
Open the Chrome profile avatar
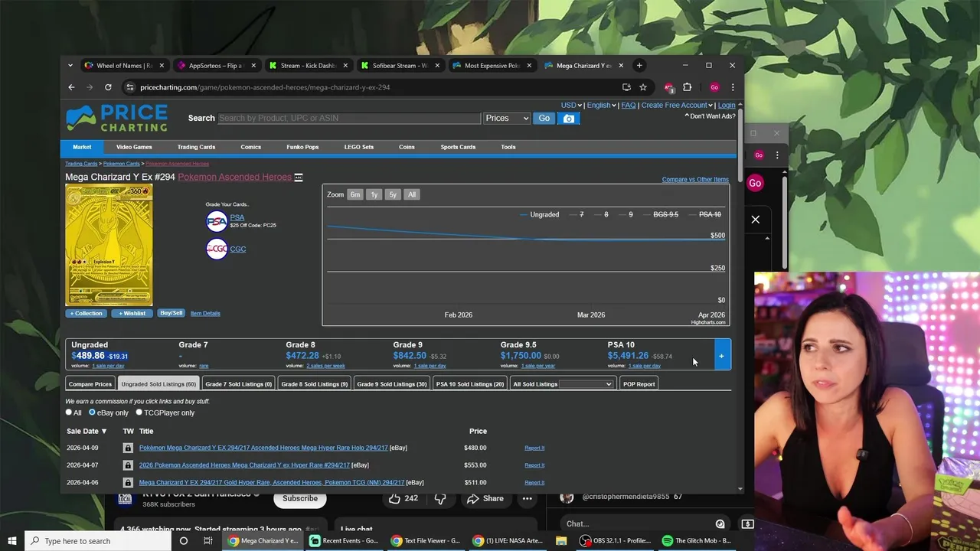(714, 87)
